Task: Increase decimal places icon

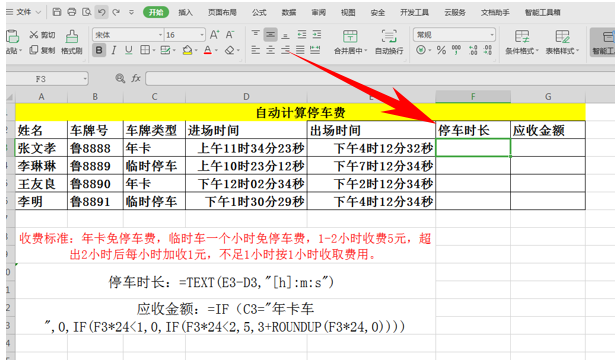Action: click(473, 50)
